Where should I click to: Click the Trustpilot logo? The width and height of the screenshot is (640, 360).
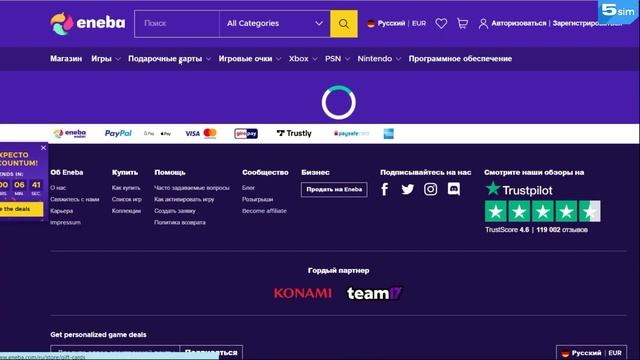click(x=518, y=189)
